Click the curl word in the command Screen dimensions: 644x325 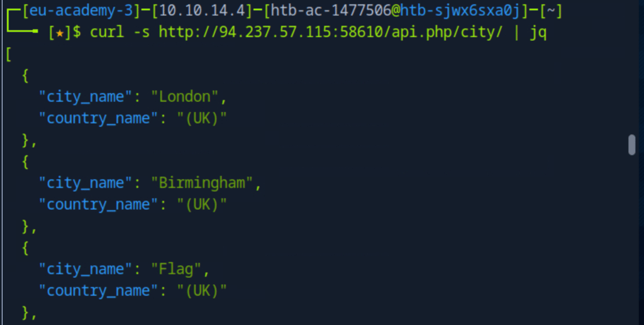107,32
